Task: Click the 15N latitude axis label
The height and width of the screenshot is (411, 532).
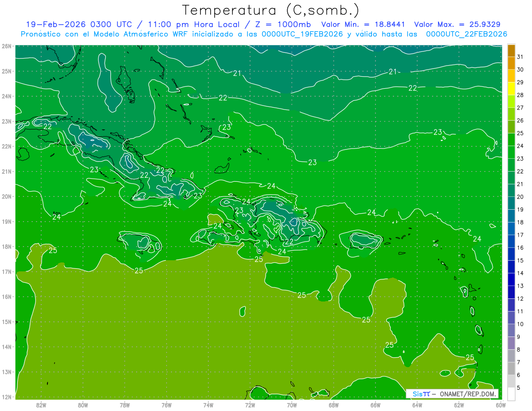Action: coord(6,322)
